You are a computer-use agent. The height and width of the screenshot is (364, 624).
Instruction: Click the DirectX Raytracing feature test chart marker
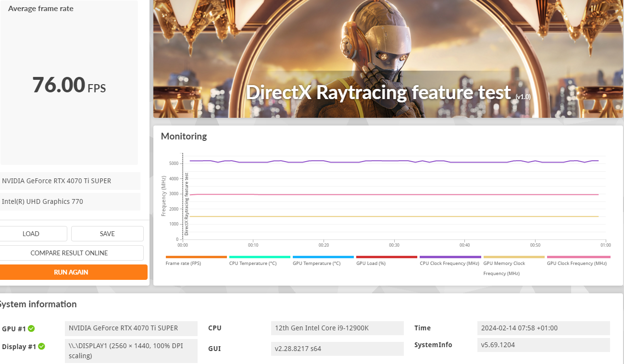(x=187, y=203)
